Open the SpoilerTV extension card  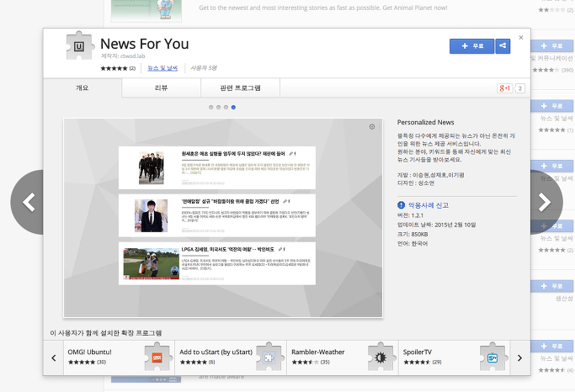[454, 358]
